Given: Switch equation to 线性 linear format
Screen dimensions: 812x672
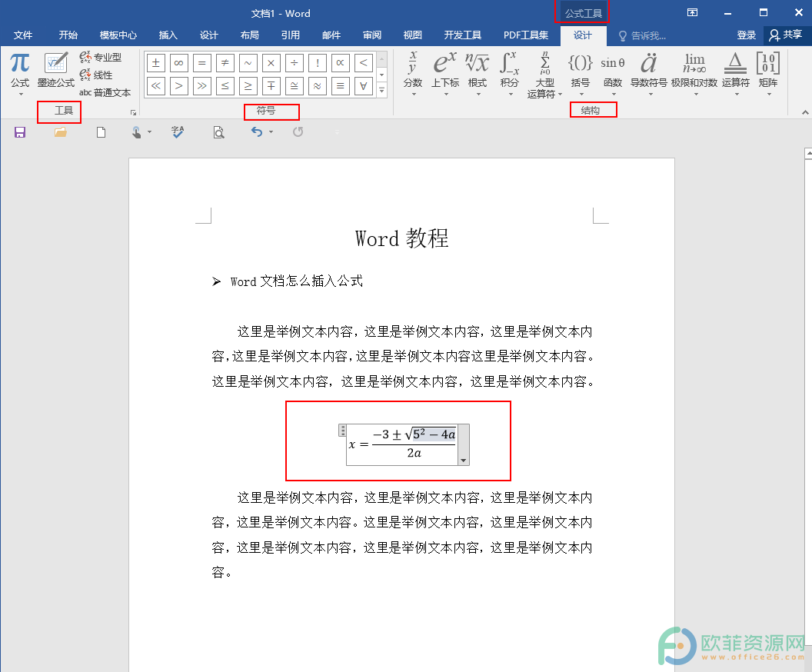Looking at the screenshot, I should tap(96, 75).
